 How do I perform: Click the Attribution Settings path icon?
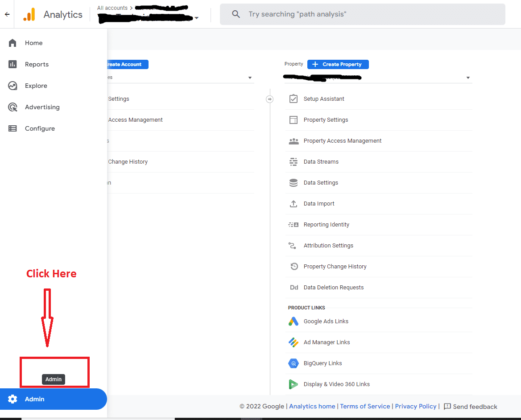(293, 246)
